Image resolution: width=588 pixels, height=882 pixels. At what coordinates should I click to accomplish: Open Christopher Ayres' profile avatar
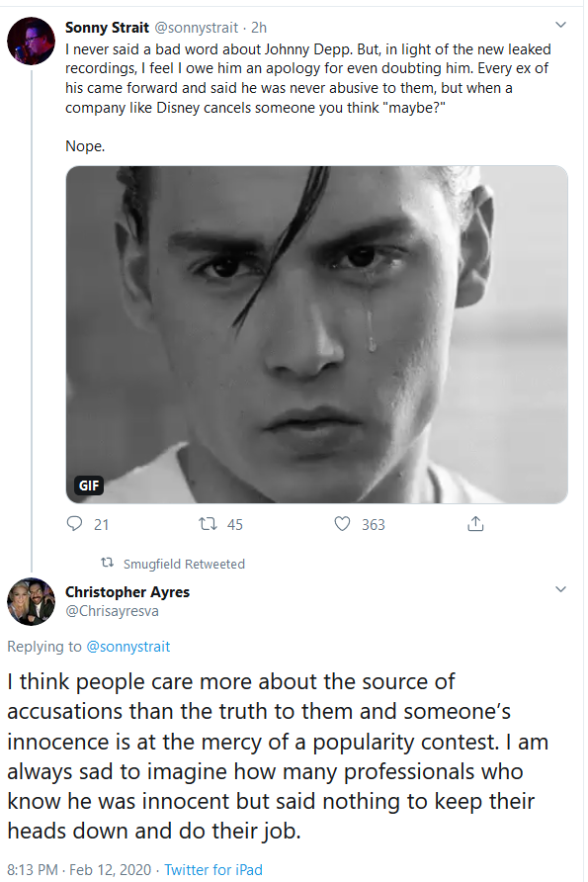(x=31, y=601)
